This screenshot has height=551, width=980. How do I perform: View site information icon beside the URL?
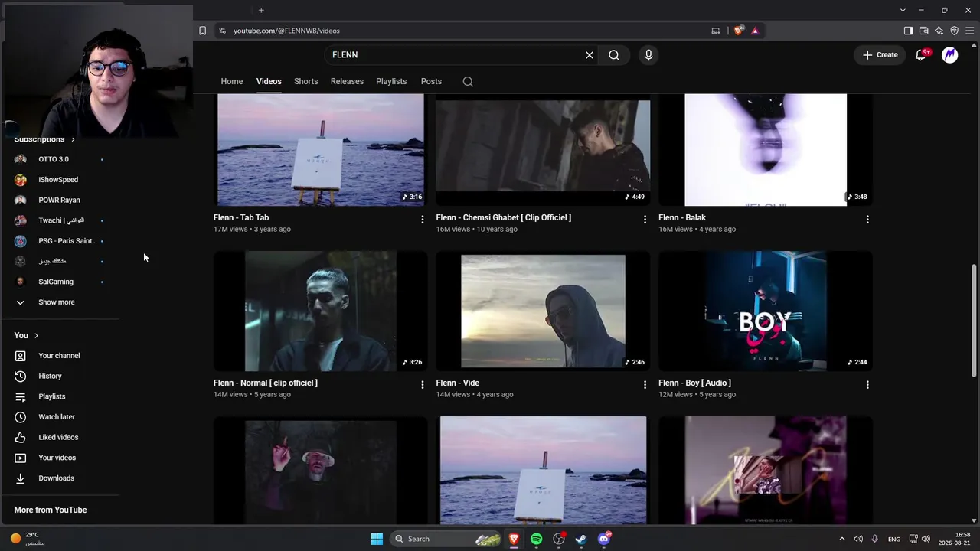click(x=222, y=31)
